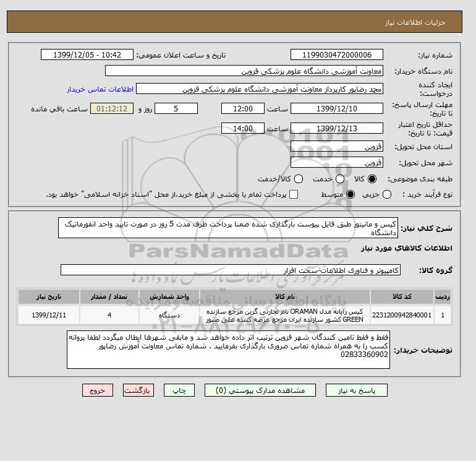
Task: Click the delivery city field قزوین
Action: (337, 163)
